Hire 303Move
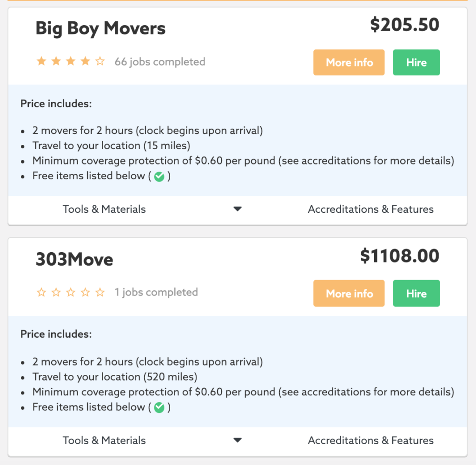The height and width of the screenshot is (465, 476). [x=416, y=293]
